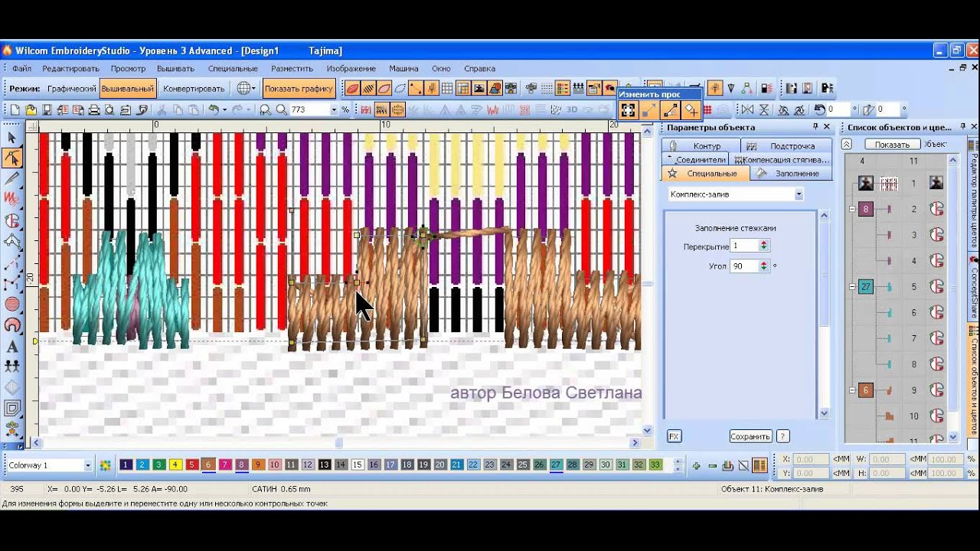Select the red leaf satin stitch icon

[x=351, y=88]
